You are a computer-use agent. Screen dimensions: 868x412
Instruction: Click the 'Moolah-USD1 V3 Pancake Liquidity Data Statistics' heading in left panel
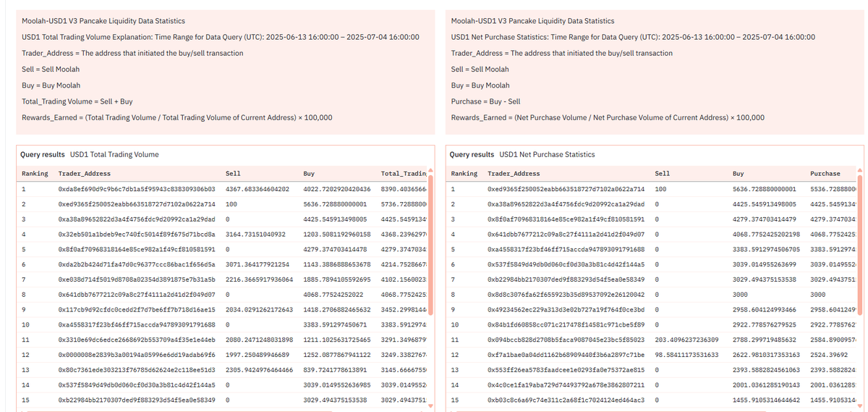(x=103, y=20)
